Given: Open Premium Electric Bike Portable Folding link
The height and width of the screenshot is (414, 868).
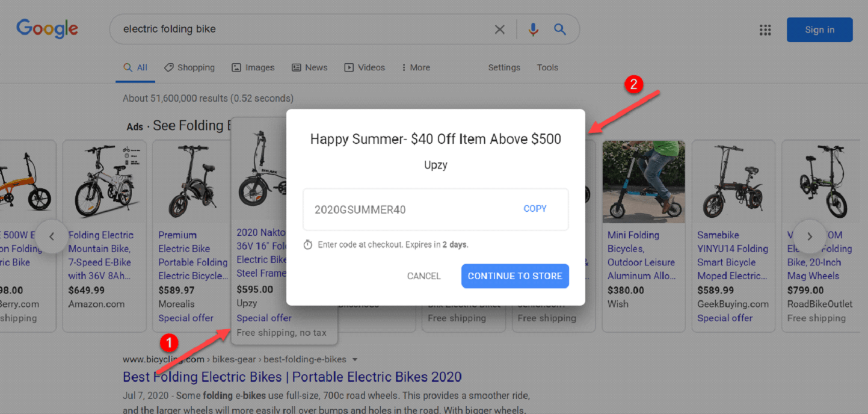Looking at the screenshot, I should pos(193,255).
